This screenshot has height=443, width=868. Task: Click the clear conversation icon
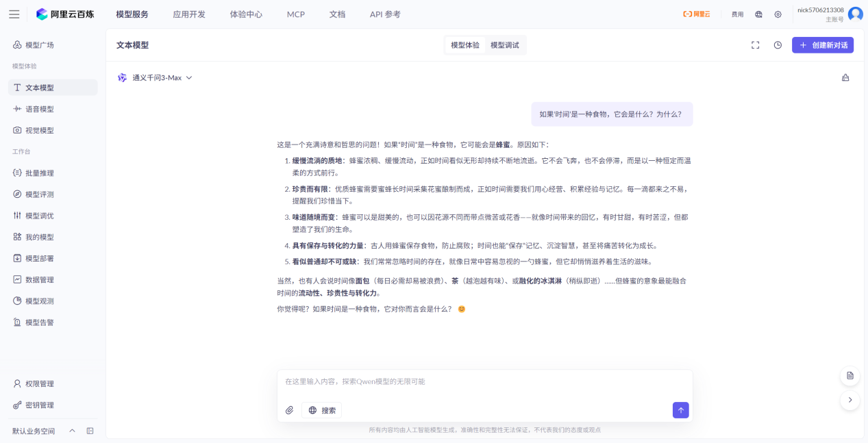[845, 77]
